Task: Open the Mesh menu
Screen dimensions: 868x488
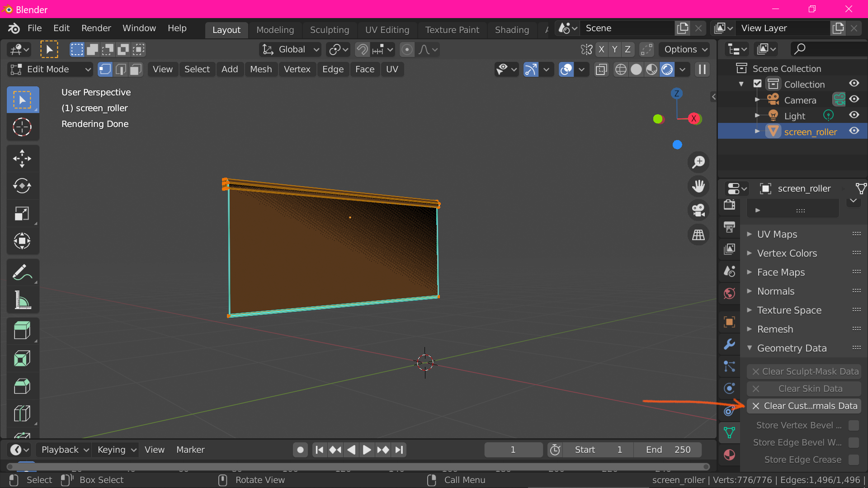Action: [x=260, y=69]
